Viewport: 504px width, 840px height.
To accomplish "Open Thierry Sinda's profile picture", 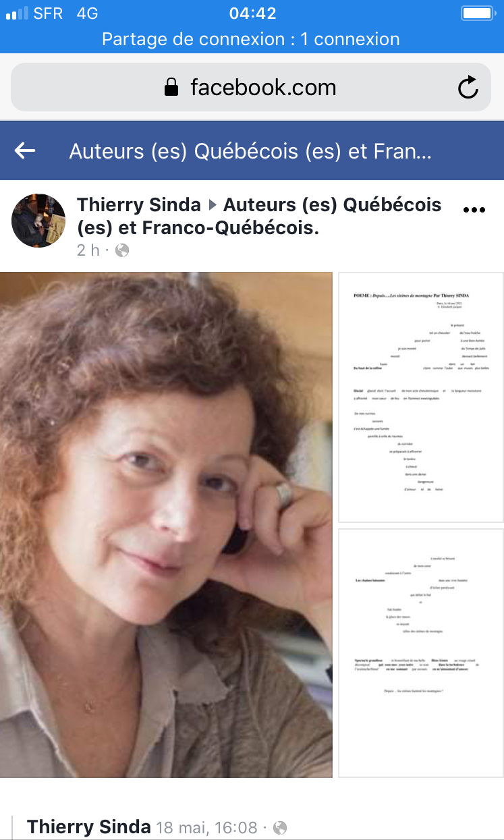I will (38, 221).
